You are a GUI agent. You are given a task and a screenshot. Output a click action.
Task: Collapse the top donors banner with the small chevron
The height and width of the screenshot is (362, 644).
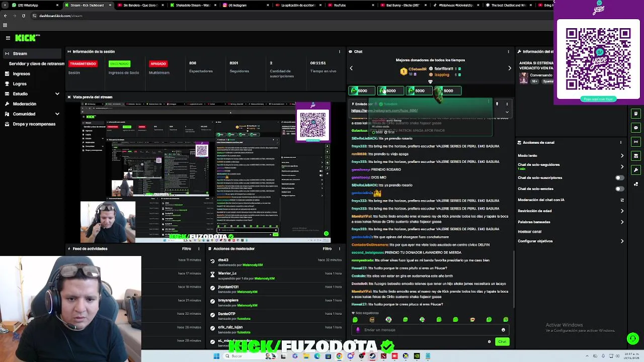[x=430, y=81]
